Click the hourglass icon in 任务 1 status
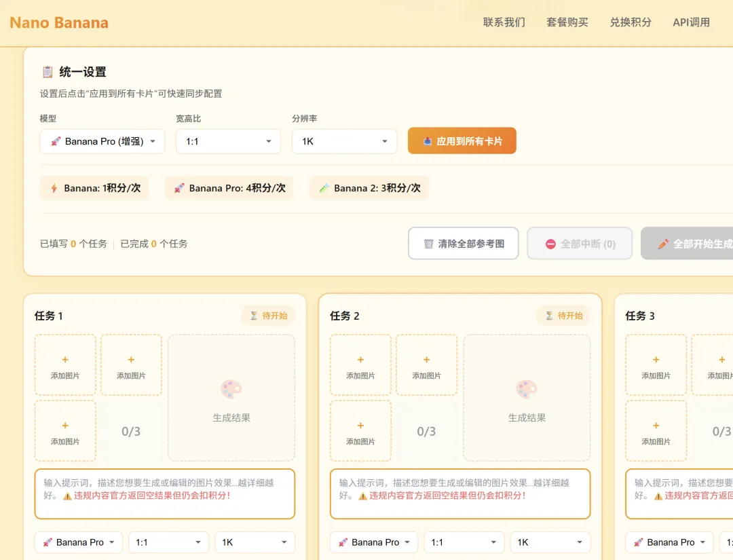 tap(254, 316)
